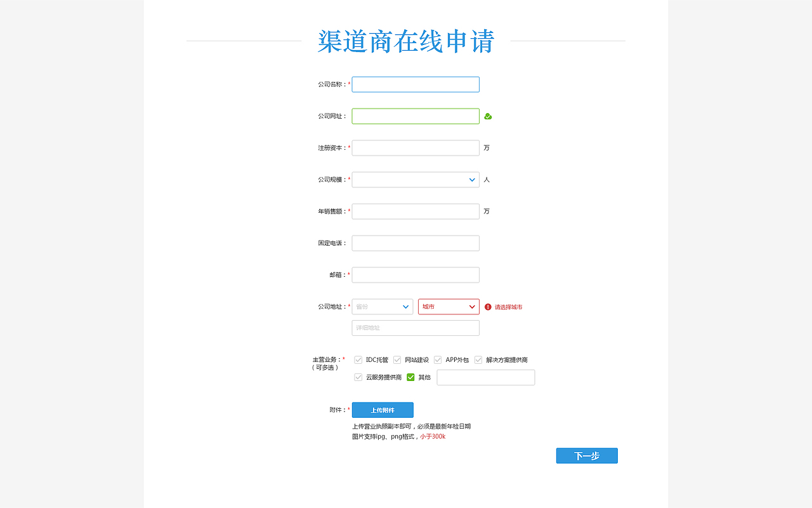Click the 上传附件 upload button
Viewport: 812px width, 508px height.
click(383, 410)
